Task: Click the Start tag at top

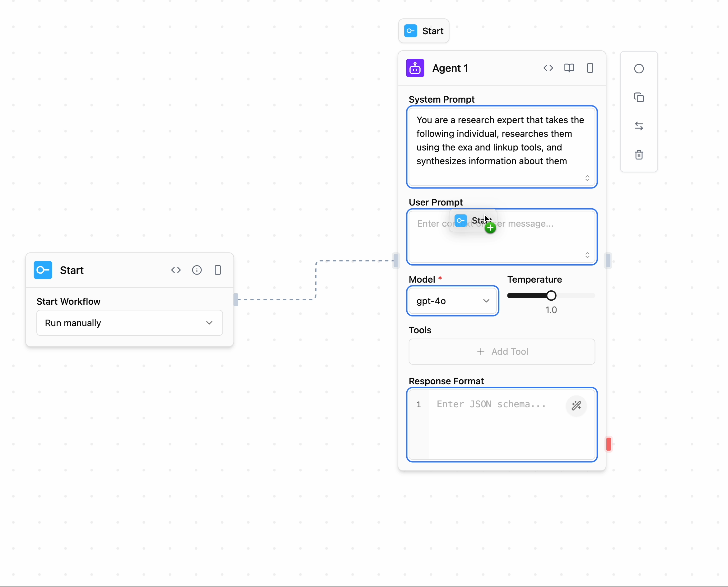Action: pyautogui.click(x=423, y=31)
